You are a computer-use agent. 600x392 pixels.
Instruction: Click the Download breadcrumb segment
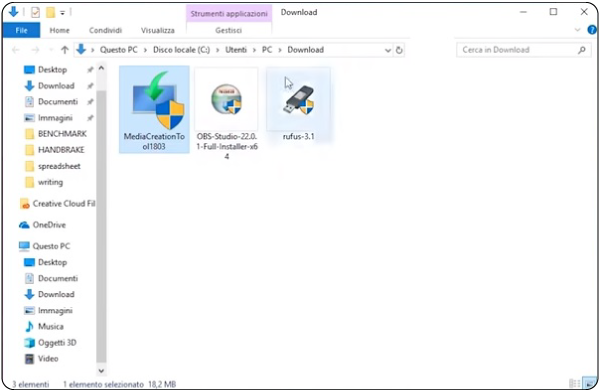pos(306,50)
